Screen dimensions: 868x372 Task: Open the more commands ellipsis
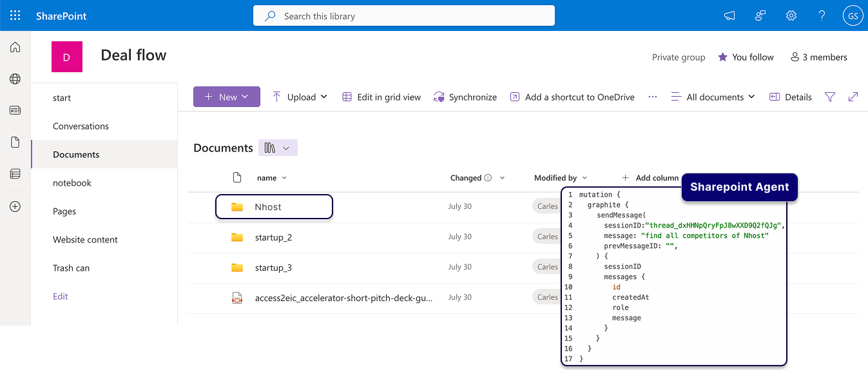(653, 97)
